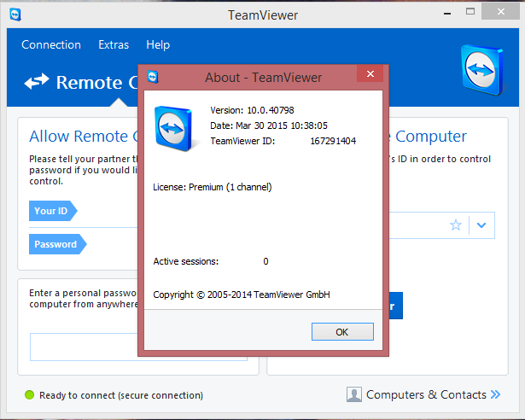Viewport: 525px width, 420px height.
Task: Click the License: Premium (1 channel) text
Action: 213,187
